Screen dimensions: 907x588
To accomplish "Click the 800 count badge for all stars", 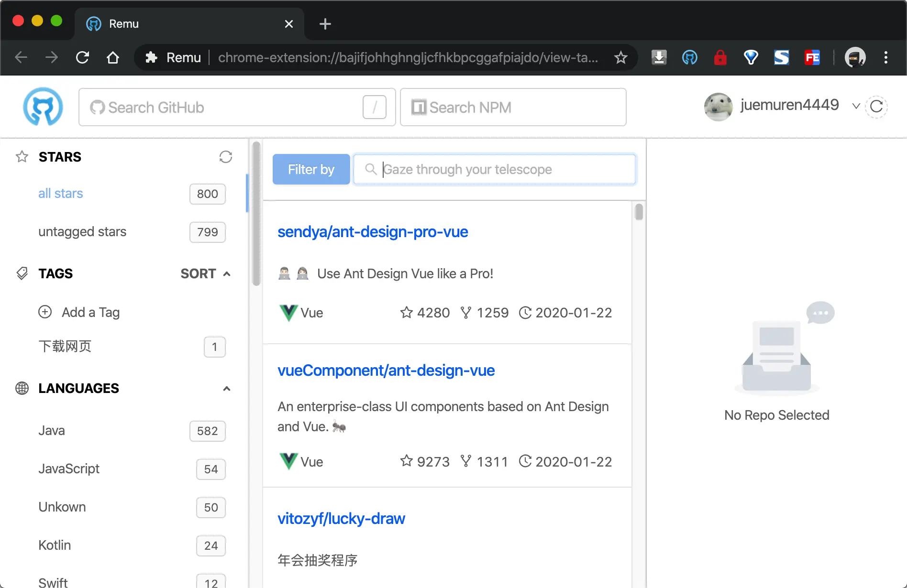I will (x=208, y=194).
